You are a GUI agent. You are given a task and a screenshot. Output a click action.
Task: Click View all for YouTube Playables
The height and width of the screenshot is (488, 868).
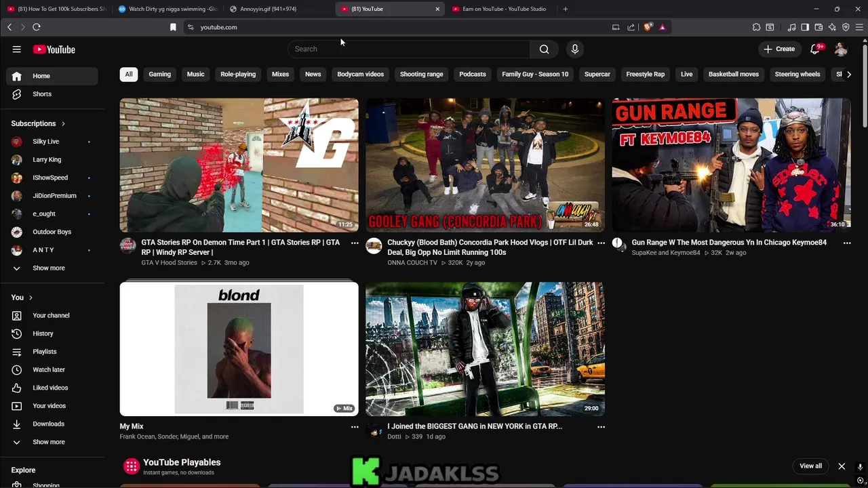click(x=810, y=466)
